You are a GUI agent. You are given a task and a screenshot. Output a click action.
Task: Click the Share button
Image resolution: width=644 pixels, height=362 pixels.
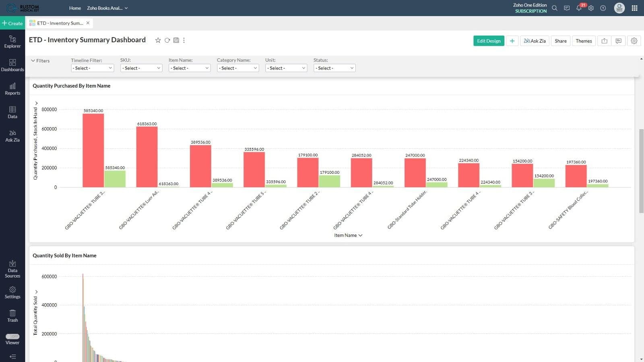click(561, 41)
